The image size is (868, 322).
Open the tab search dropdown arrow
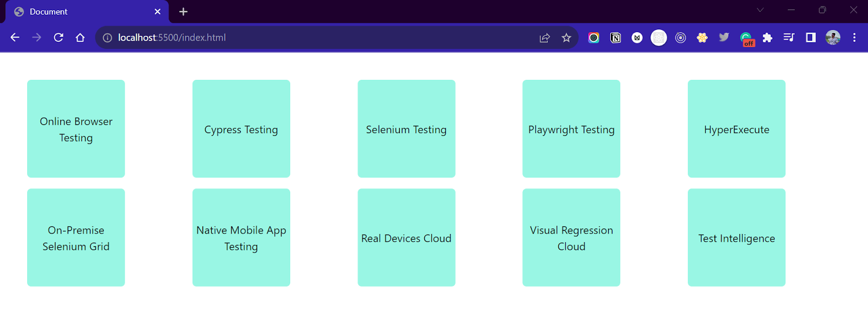point(760,10)
